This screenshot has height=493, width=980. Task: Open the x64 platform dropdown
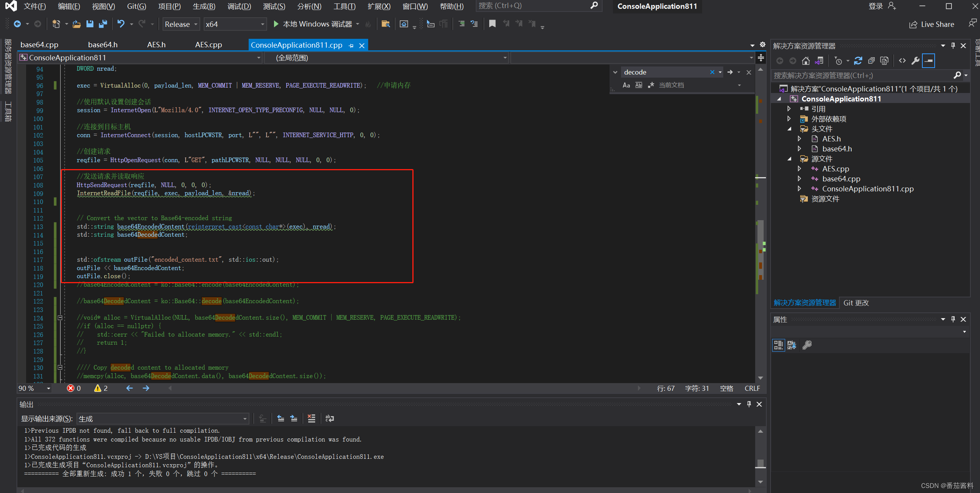click(x=234, y=24)
